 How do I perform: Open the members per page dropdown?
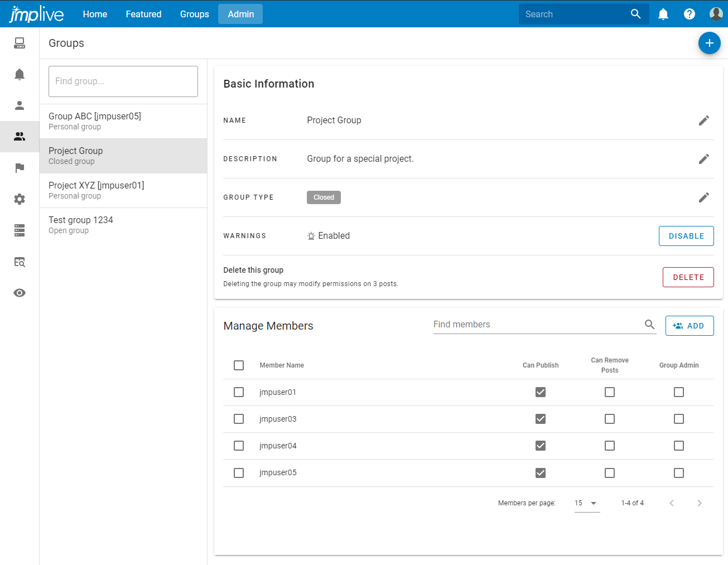pyautogui.click(x=587, y=503)
